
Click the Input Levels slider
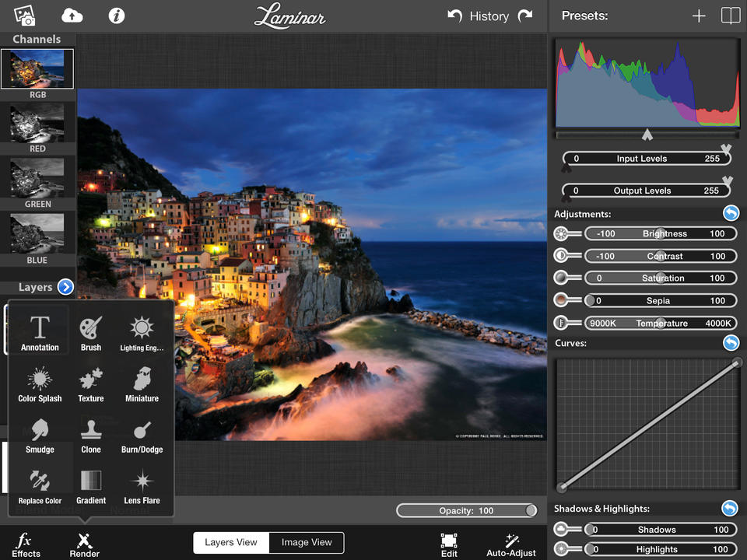[647, 158]
